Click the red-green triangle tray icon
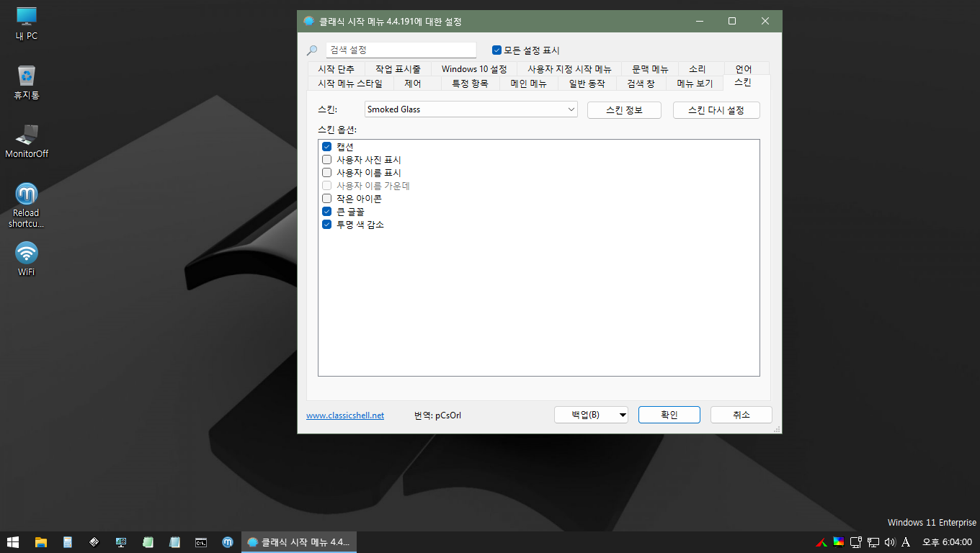The image size is (980, 553). [821, 542]
